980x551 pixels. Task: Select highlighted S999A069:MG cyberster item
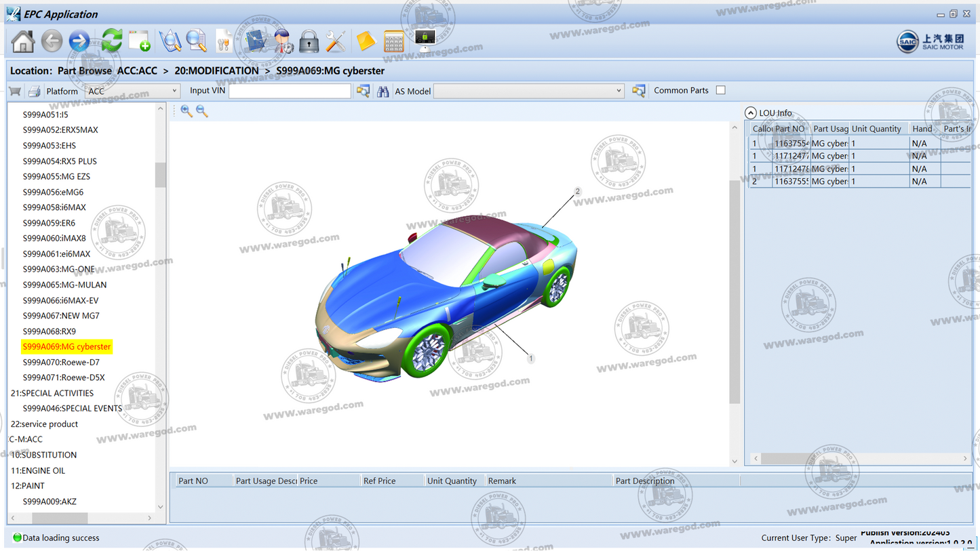click(x=66, y=347)
